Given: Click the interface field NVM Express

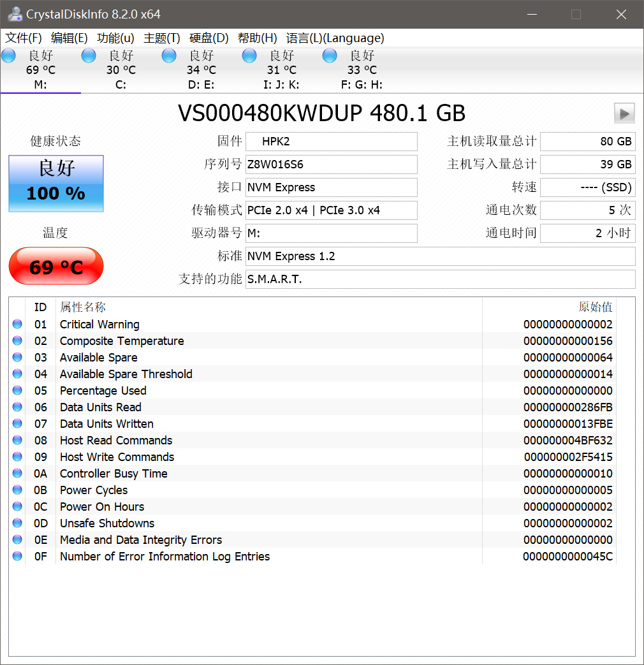Looking at the screenshot, I should (332, 187).
